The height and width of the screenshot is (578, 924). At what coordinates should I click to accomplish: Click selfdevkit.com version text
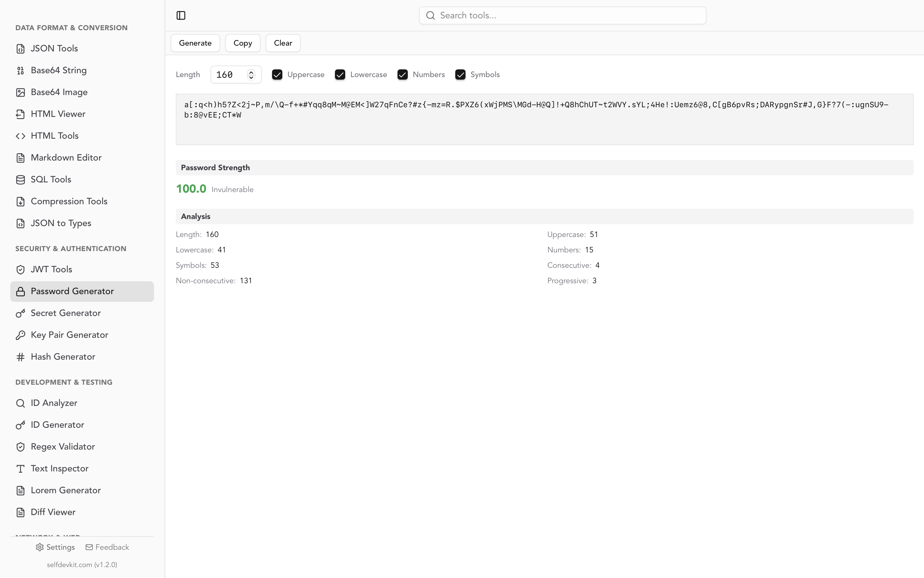click(x=82, y=565)
